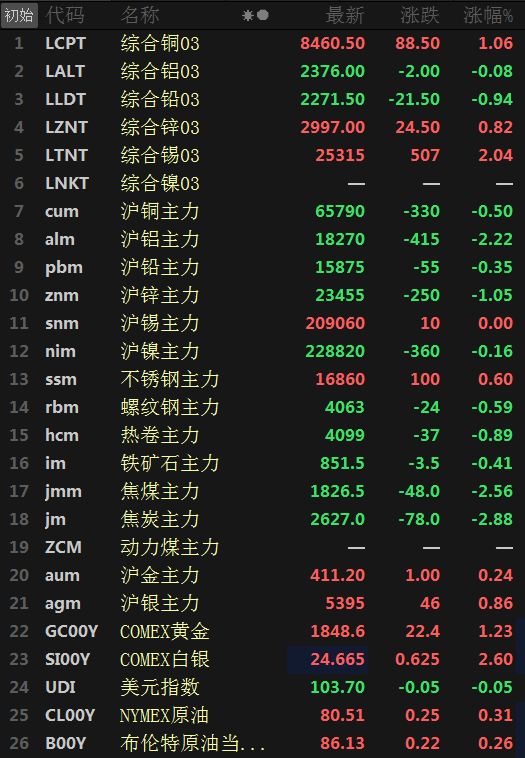Select 沪银主力 row name
The width and height of the screenshot is (525, 758).
point(160,604)
